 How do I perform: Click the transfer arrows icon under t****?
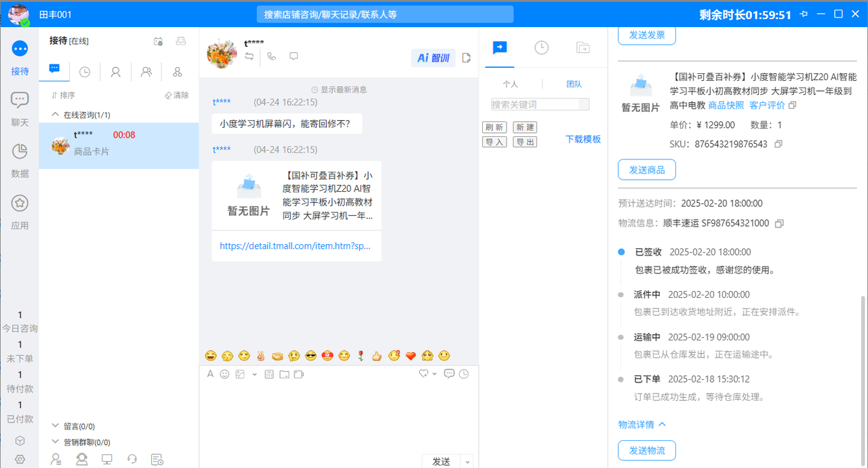(250, 57)
